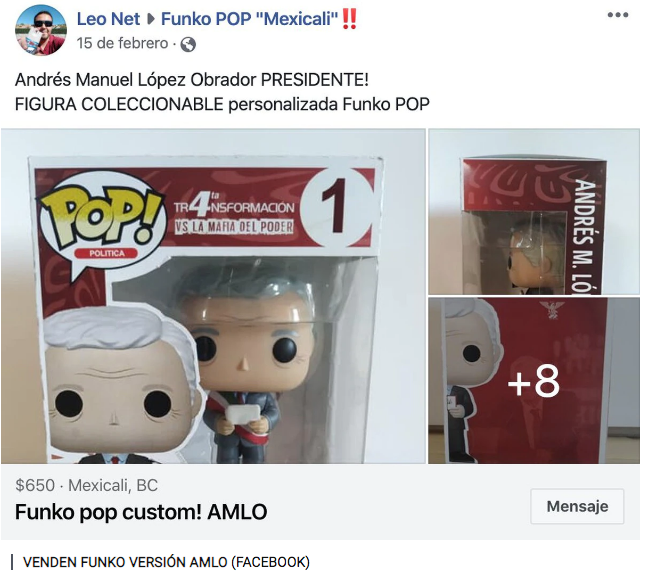
Task: Click the Mensaje button
Action: click(577, 506)
